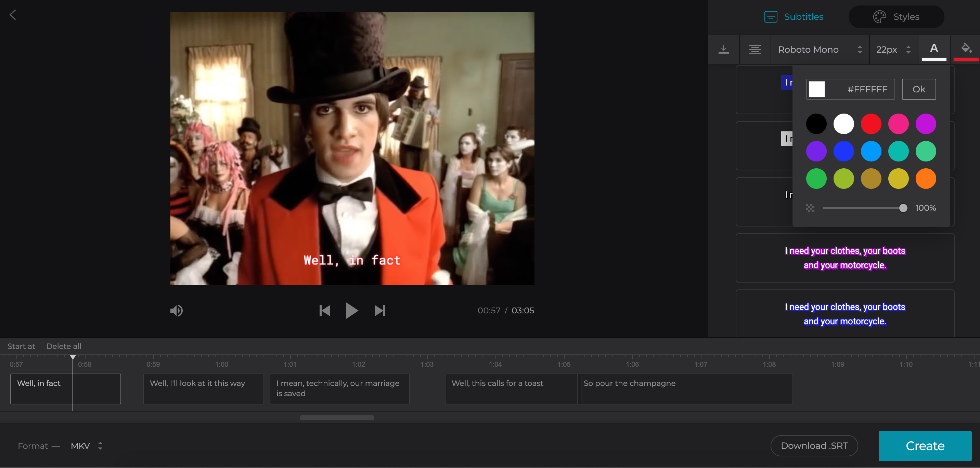The width and height of the screenshot is (980, 468).
Task: Mute the video volume speaker icon
Action: [177, 311]
